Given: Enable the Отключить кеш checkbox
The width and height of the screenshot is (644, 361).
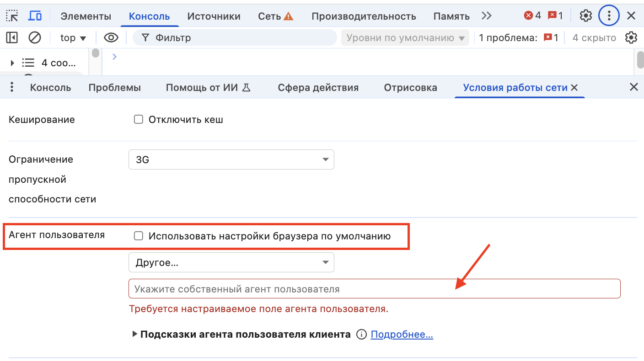Looking at the screenshot, I should [139, 119].
